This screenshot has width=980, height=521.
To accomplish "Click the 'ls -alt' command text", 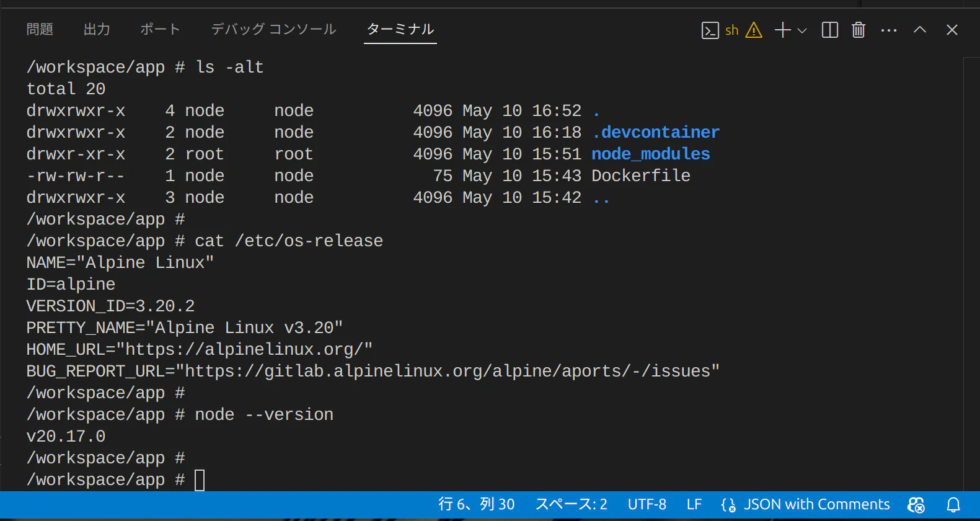I will click(x=229, y=67).
